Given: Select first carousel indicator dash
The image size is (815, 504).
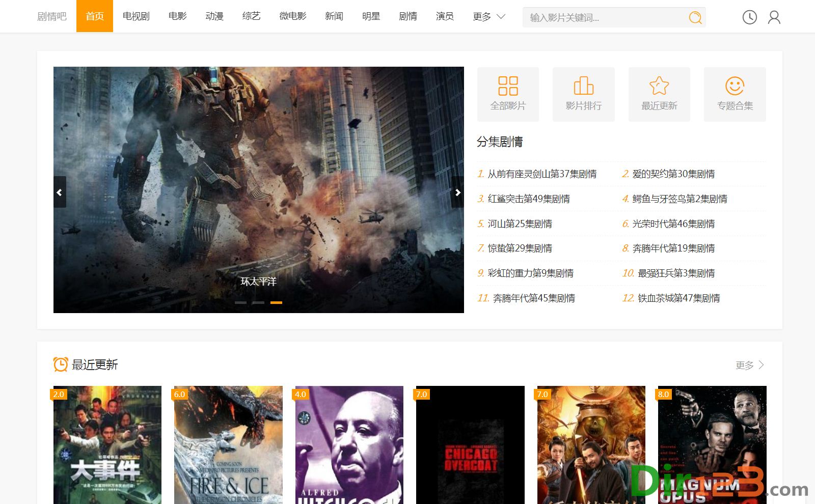Looking at the screenshot, I should coord(240,302).
